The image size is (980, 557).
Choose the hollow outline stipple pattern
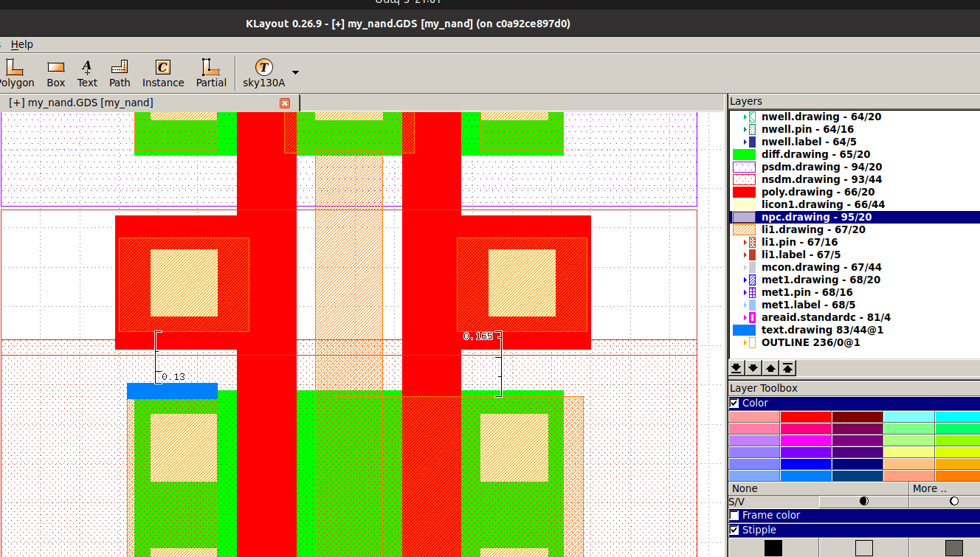863,547
